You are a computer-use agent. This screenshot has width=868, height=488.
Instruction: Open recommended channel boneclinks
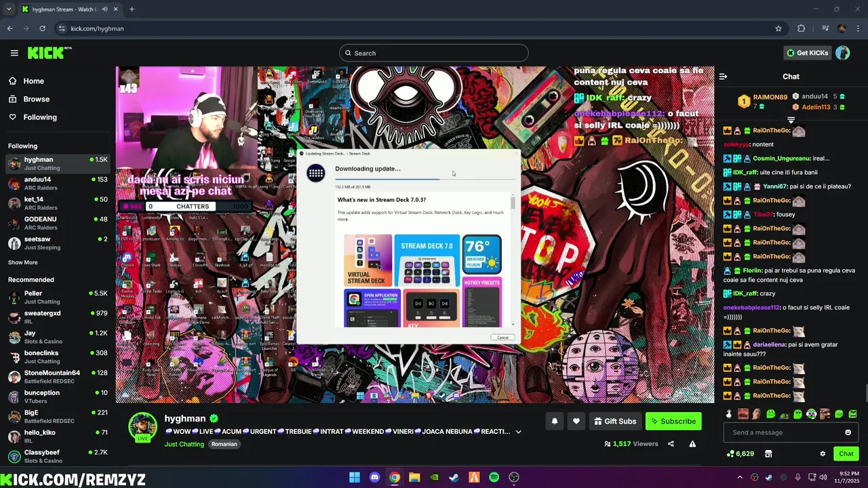coord(58,357)
